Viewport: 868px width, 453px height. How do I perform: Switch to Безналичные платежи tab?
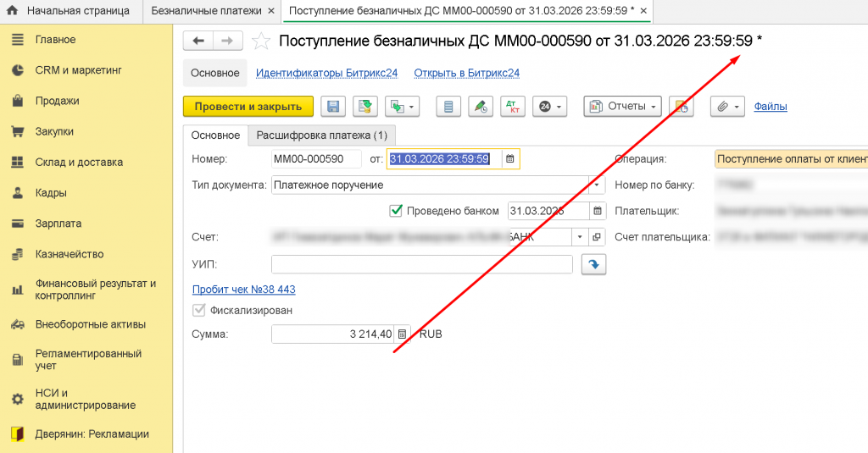[x=207, y=10]
